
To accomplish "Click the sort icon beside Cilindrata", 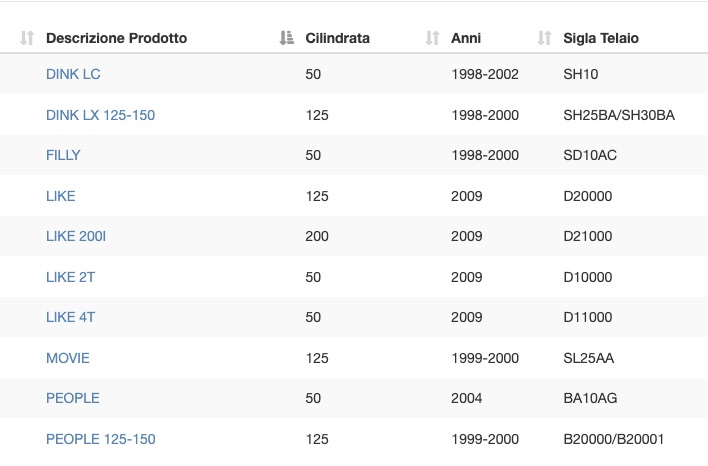I will 287,38.
